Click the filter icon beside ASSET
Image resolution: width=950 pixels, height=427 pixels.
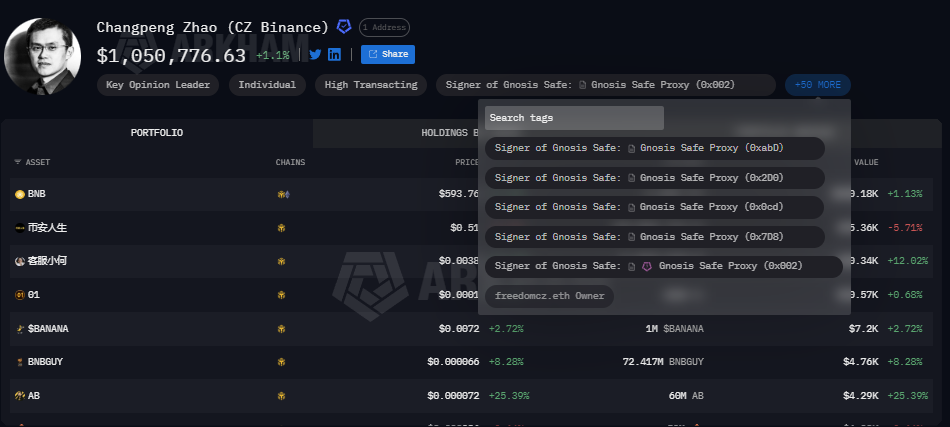[x=18, y=162]
